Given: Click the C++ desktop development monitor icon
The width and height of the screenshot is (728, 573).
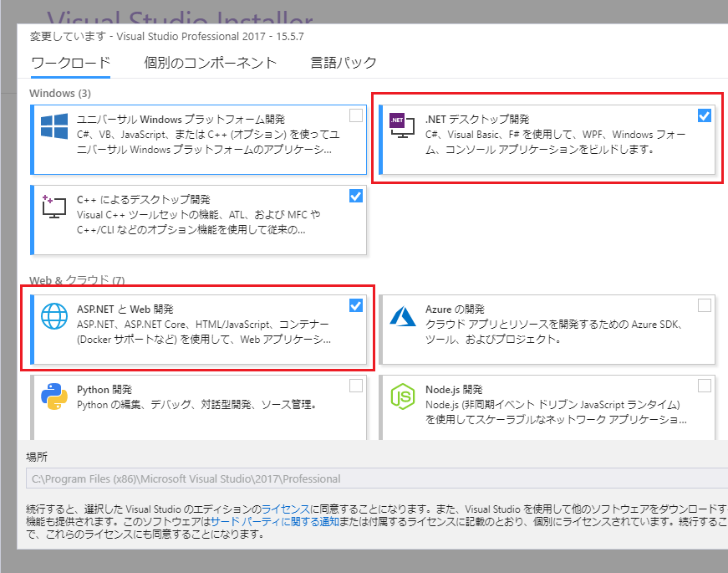Looking at the screenshot, I should [54, 207].
